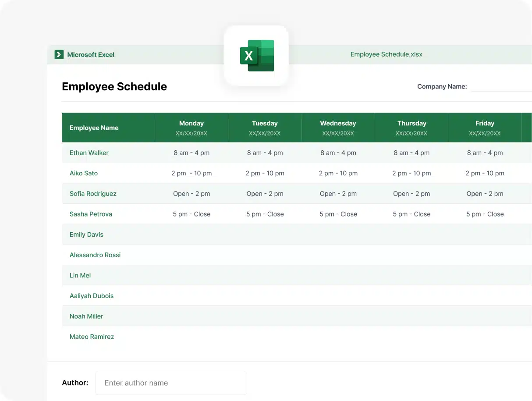This screenshot has height=401, width=532.
Task: Select Aiko Sato's Monday shift cell
Action: 192,173
